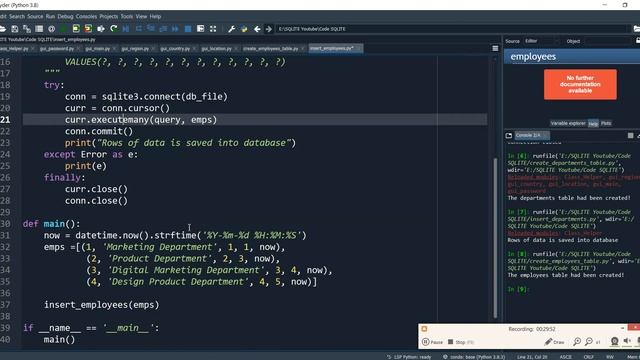Select the Help pane tab
The image size is (640, 360).
click(x=593, y=124)
